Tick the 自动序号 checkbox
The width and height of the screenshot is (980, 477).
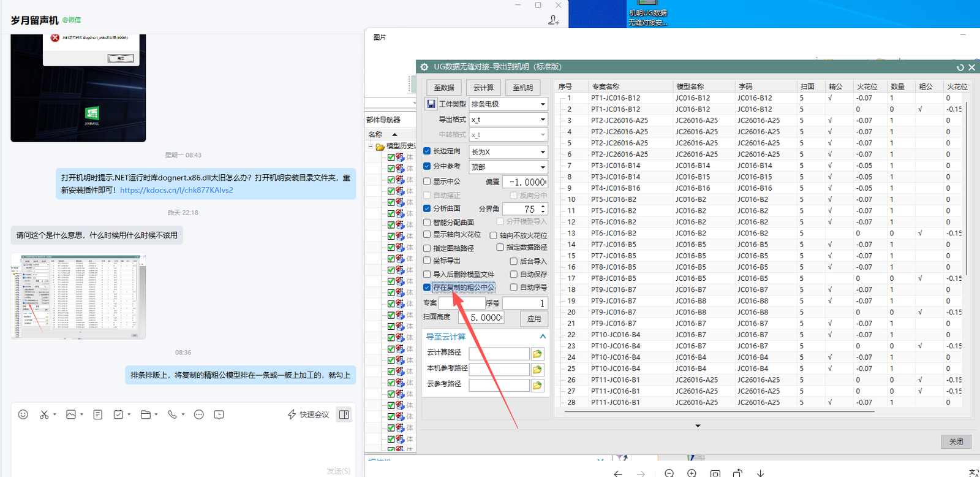(514, 287)
